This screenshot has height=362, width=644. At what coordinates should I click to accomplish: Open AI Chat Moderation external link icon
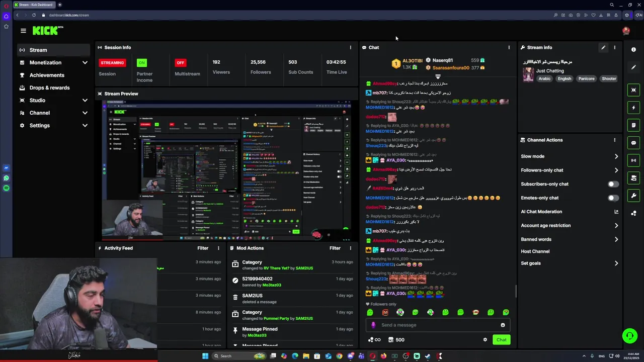coord(616,212)
